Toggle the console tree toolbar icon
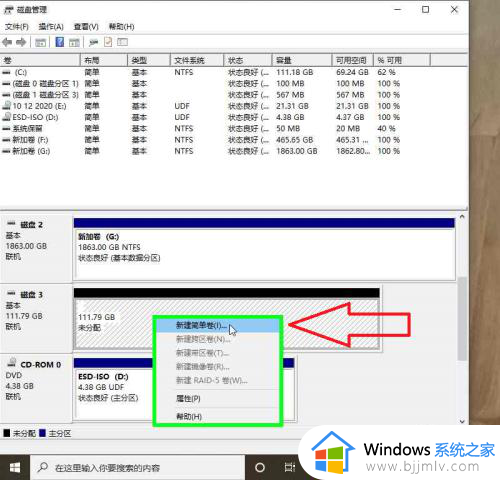The width and height of the screenshot is (500, 480). click(41, 42)
